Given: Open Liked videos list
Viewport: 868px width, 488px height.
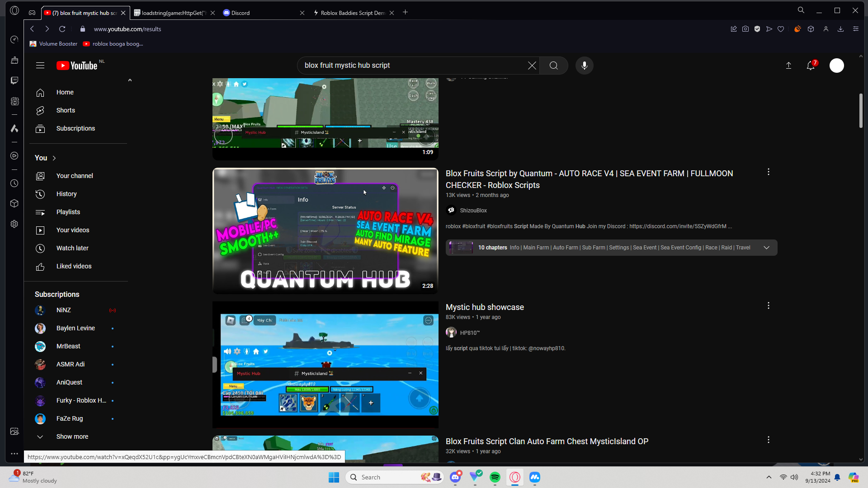Looking at the screenshot, I should tap(78, 266).
